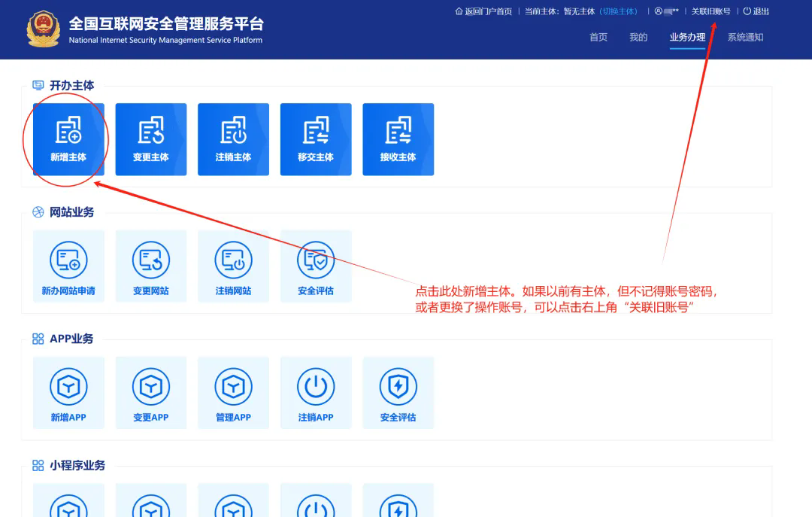Select the 注销主体 icon
This screenshot has height=517, width=812.
(x=233, y=139)
